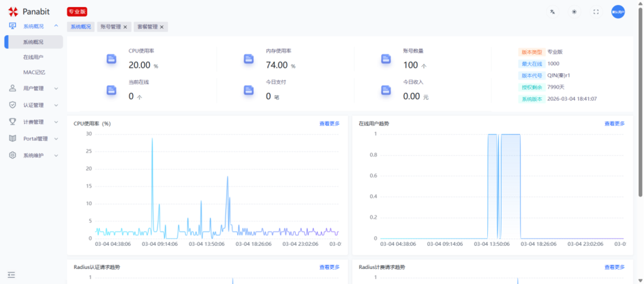Toggle the light/dark theme sun icon

click(x=574, y=12)
